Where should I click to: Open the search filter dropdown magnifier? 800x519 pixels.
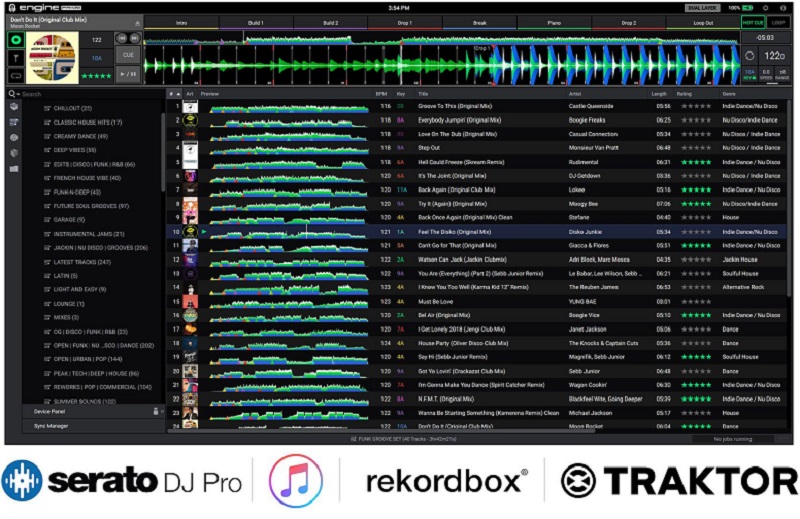pos(13,94)
